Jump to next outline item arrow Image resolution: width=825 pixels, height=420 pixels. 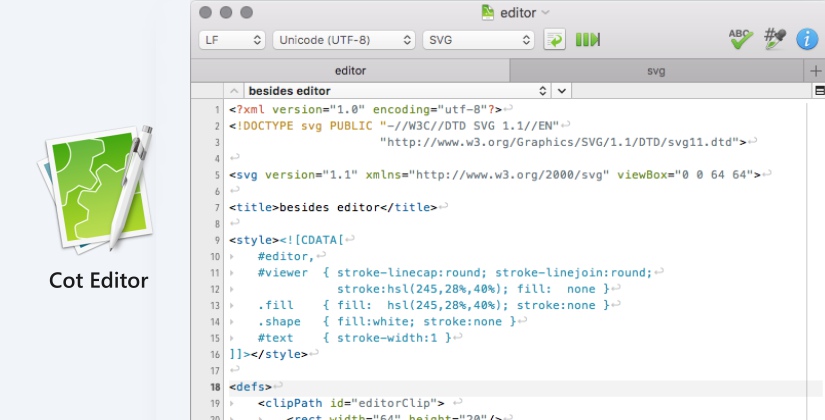(562, 90)
